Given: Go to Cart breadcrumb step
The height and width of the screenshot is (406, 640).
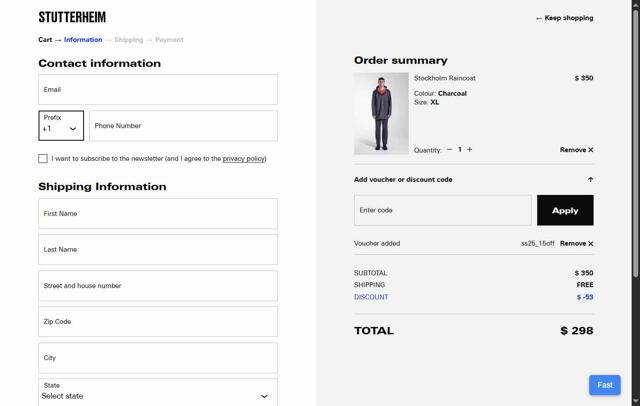Looking at the screenshot, I should click(x=45, y=40).
